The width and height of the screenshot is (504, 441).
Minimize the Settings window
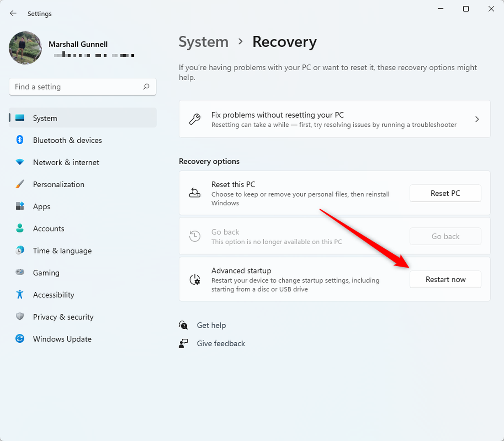(441, 9)
